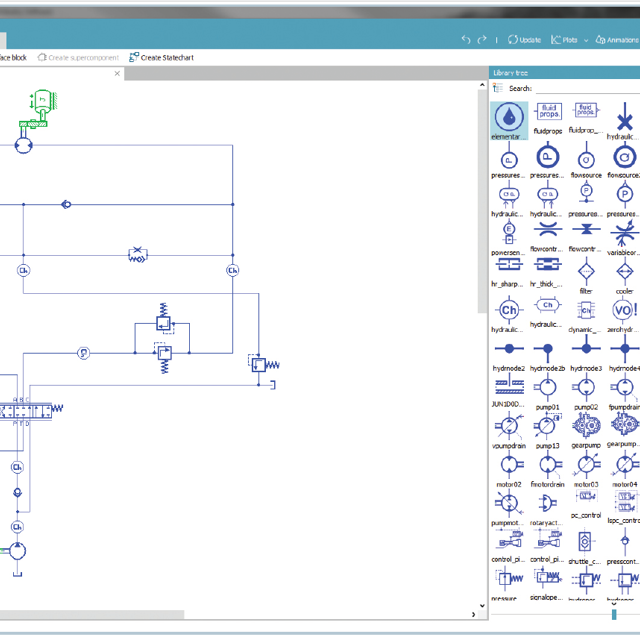Close the sketch tab with X
Screen dimensions: 640x640
(x=117, y=73)
